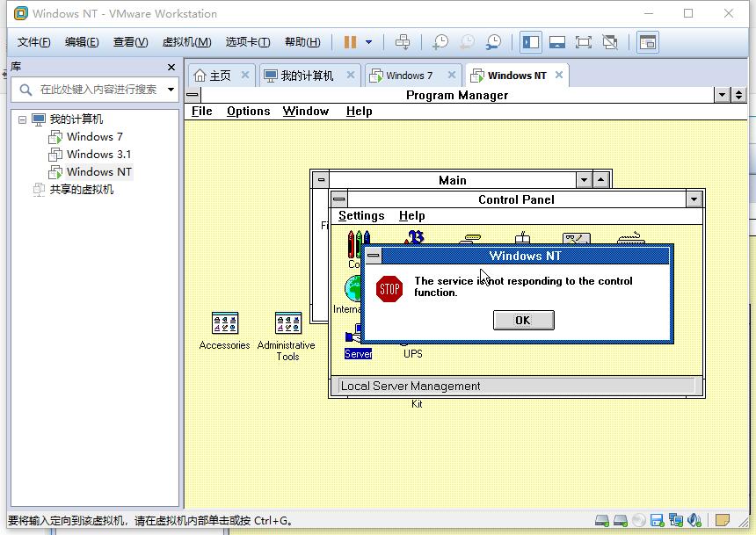Screen dimensions: 756x535
Task: Click the STOP sign error icon
Action: (x=389, y=289)
